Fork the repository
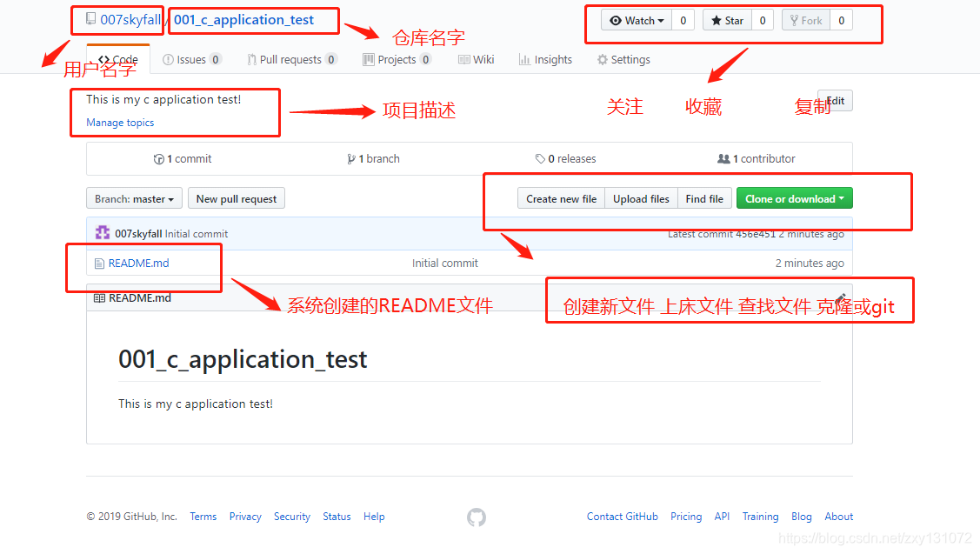The height and width of the screenshot is (554, 980). (x=805, y=21)
